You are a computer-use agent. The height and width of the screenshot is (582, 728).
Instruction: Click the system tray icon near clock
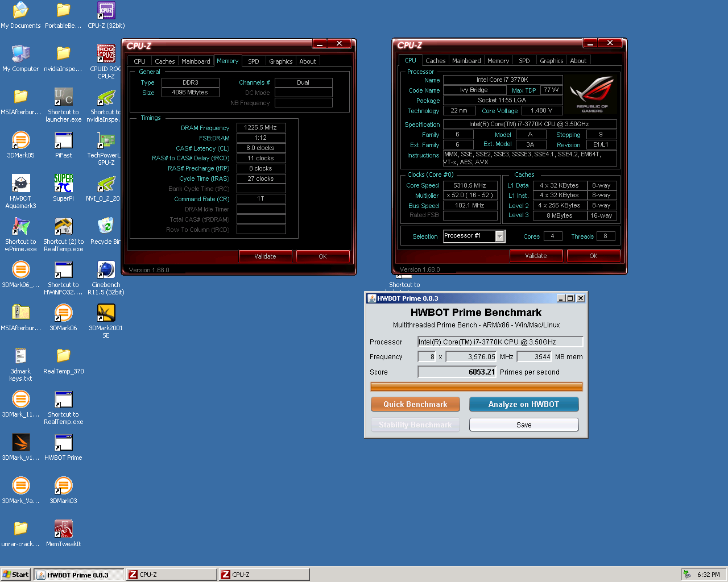pyautogui.click(x=687, y=575)
